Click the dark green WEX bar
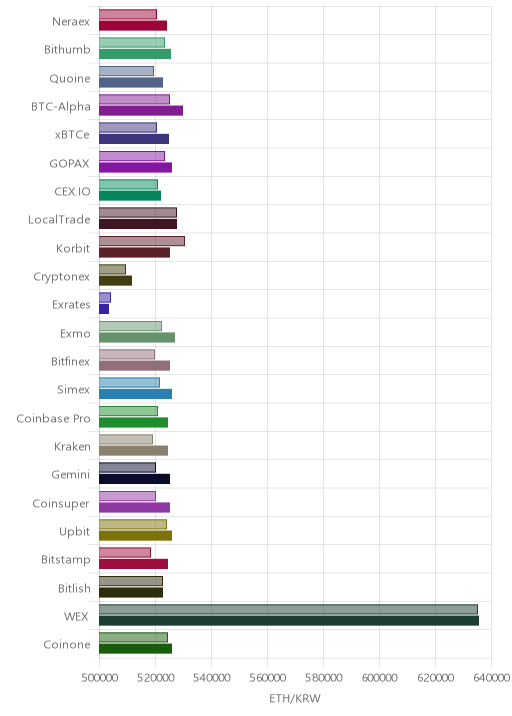Image resolution: width=512 pixels, height=716 pixels. pyautogui.click(x=289, y=621)
